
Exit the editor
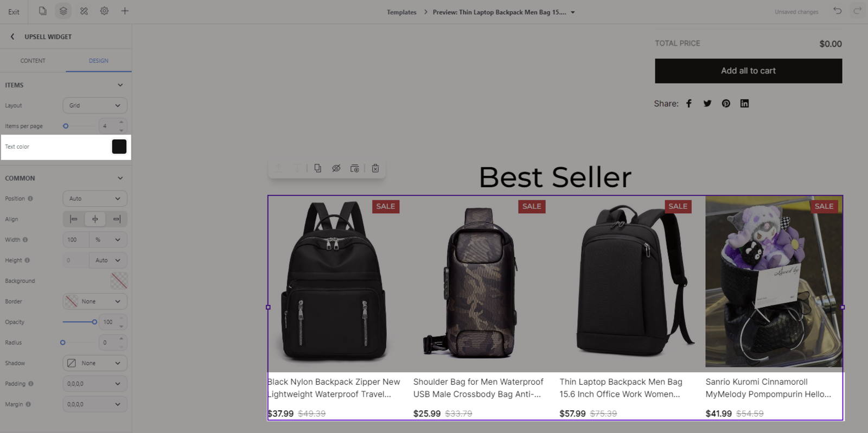coord(14,12)
